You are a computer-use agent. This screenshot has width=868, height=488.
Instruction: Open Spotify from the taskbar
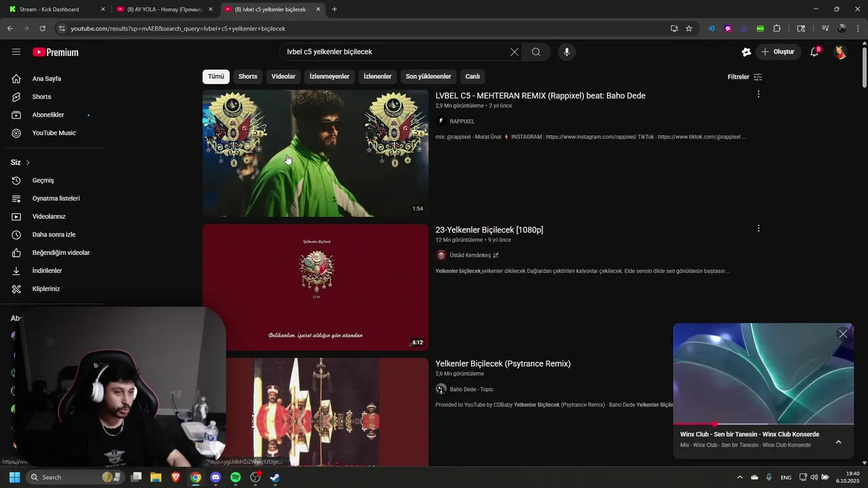(235, 477)
